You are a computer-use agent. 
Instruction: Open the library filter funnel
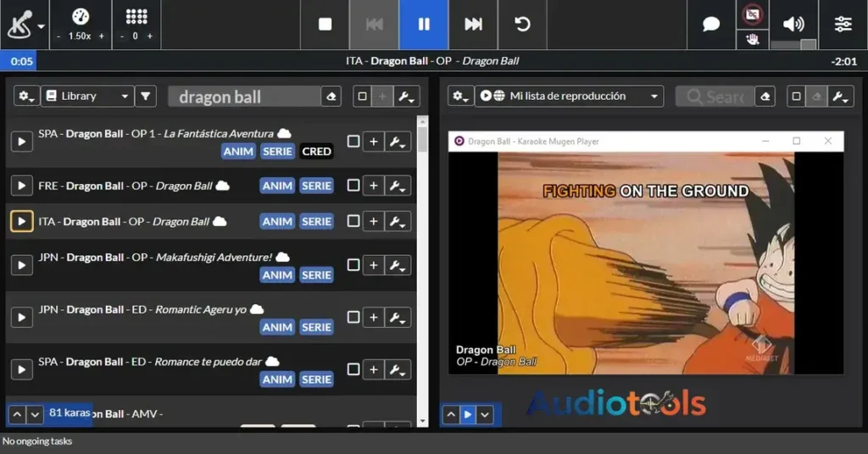[146, 97]
